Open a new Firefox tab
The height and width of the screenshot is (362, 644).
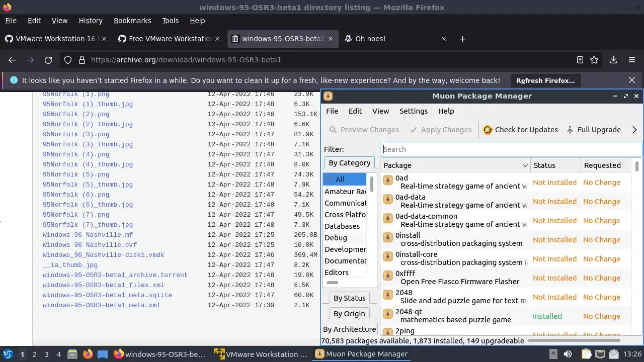[463, 39]
